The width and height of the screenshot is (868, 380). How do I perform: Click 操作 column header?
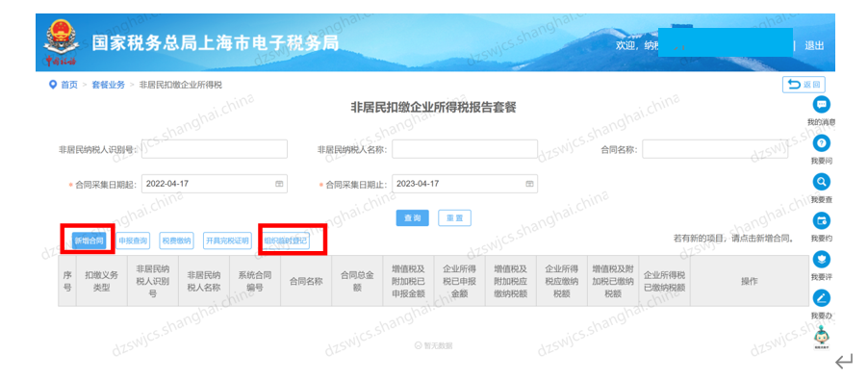[x=750, y=281]
